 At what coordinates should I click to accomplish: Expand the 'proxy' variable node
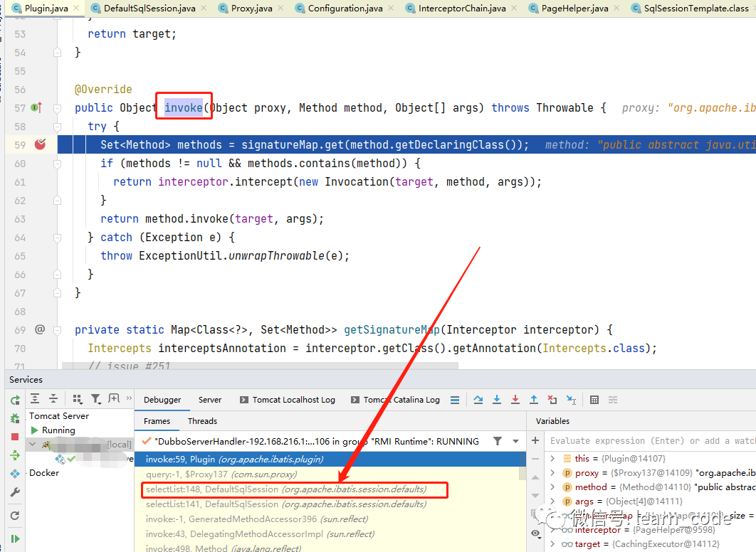click(x=553, y=473)
